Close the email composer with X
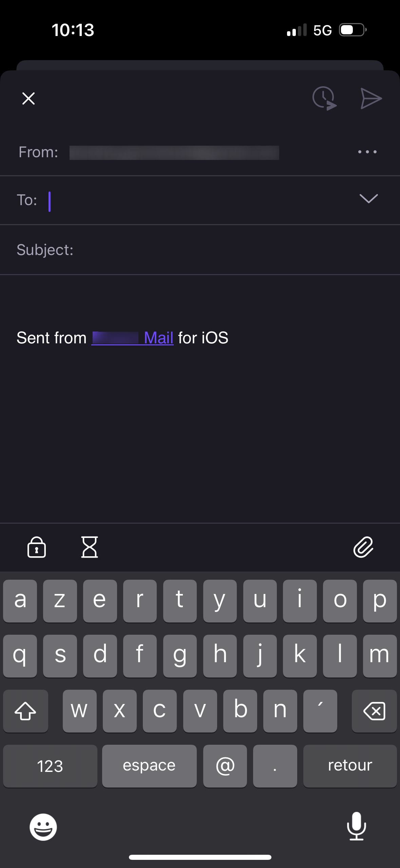The width and height of the screenshot is (400, 868). pos(28,98)
